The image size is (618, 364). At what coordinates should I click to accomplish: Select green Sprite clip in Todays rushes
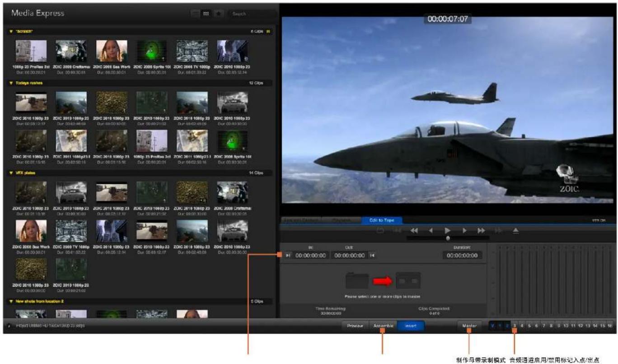(x=232, y=141)
